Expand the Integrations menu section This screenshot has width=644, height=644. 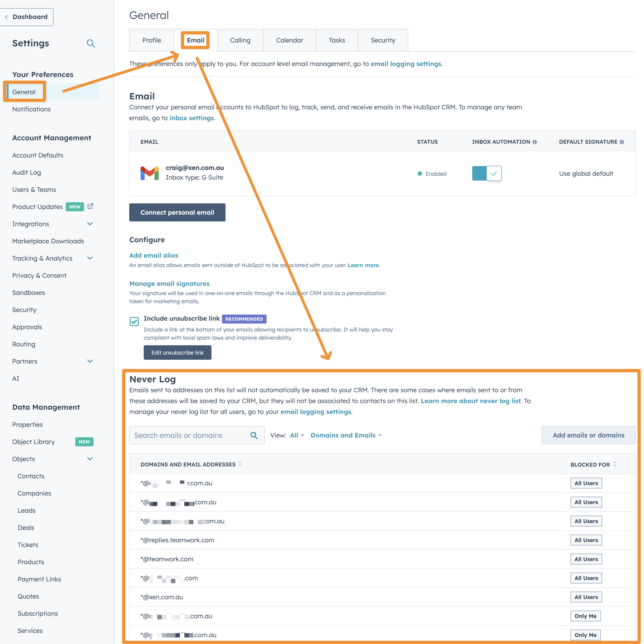tap(90, 224)
